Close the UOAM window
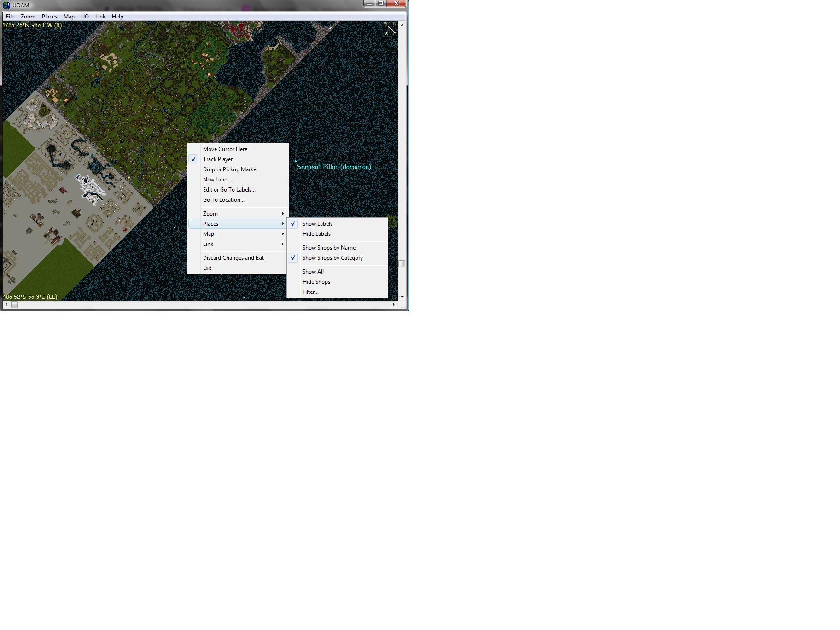 pyautogui.click(x=396, y=4)
